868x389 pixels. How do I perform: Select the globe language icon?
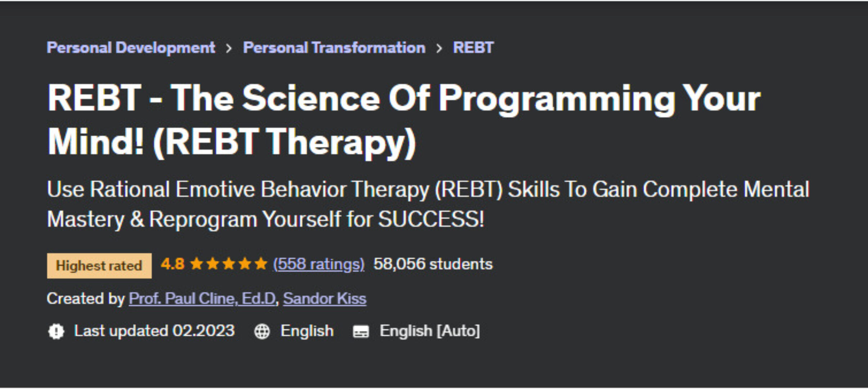tap(262, 331)
